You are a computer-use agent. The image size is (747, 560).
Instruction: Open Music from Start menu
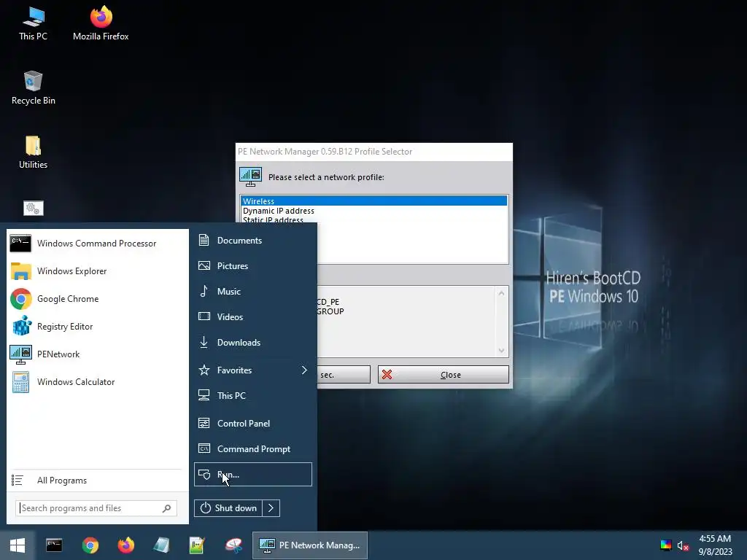click(253, 292)
